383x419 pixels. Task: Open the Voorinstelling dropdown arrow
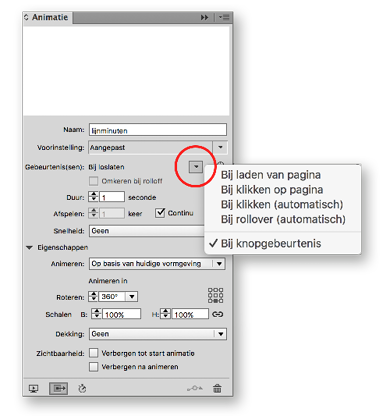point(220,147)
